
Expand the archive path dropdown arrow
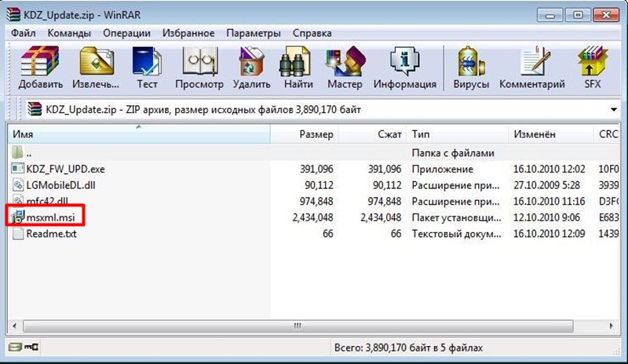coord(614,109)
